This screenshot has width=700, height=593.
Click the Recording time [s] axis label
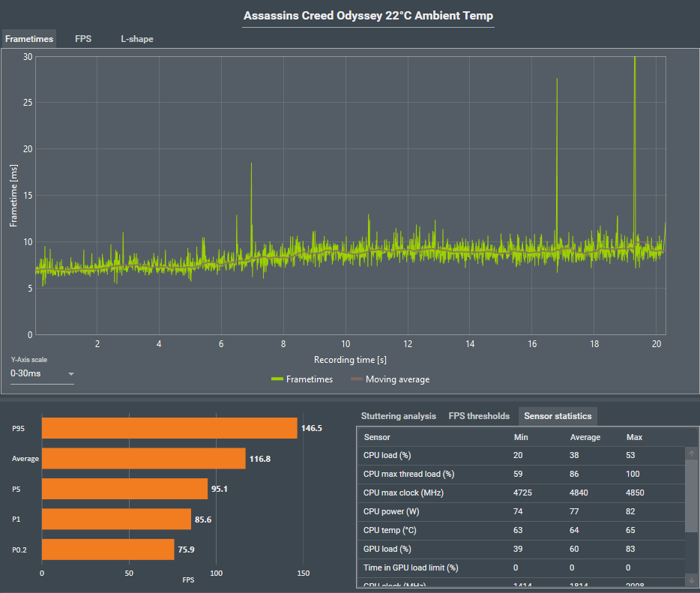pyautogui.click(x=350, y=360)
